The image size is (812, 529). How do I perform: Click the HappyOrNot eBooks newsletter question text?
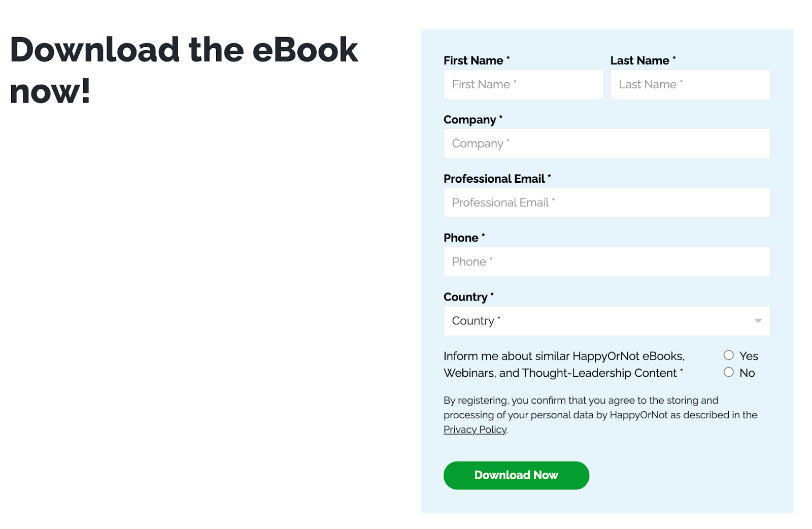pyautogui.click(x=564, y=365)
